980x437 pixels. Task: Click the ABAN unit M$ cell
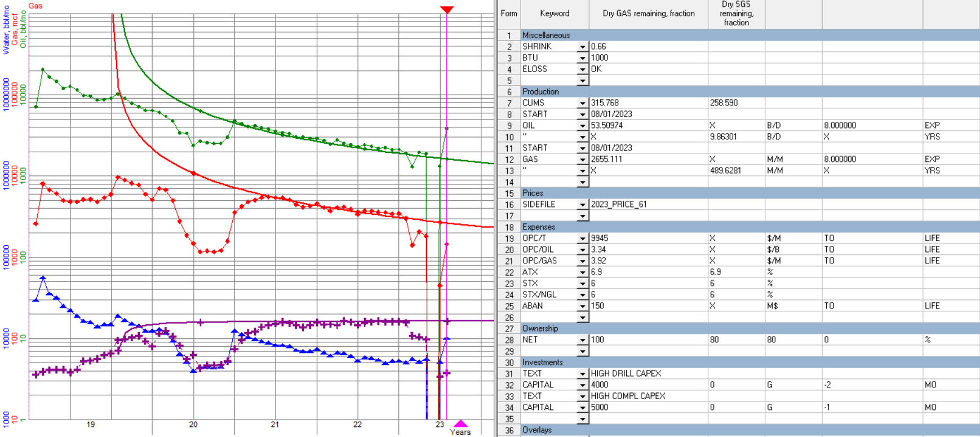pos(793,306)
